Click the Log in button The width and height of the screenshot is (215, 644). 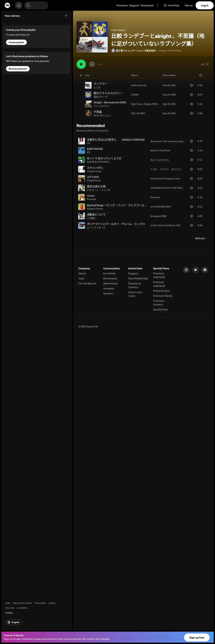[204, 5]
